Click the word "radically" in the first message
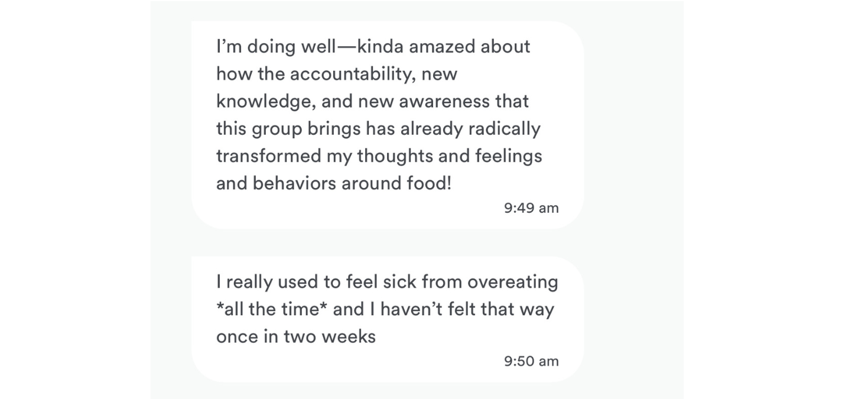This screenshot has width=868, height=399. point(504,129)
